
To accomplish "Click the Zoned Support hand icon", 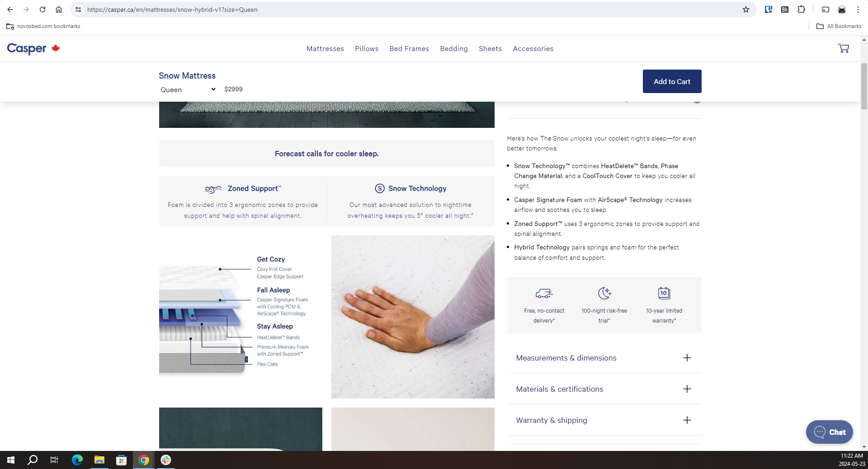I will (213, 189).
